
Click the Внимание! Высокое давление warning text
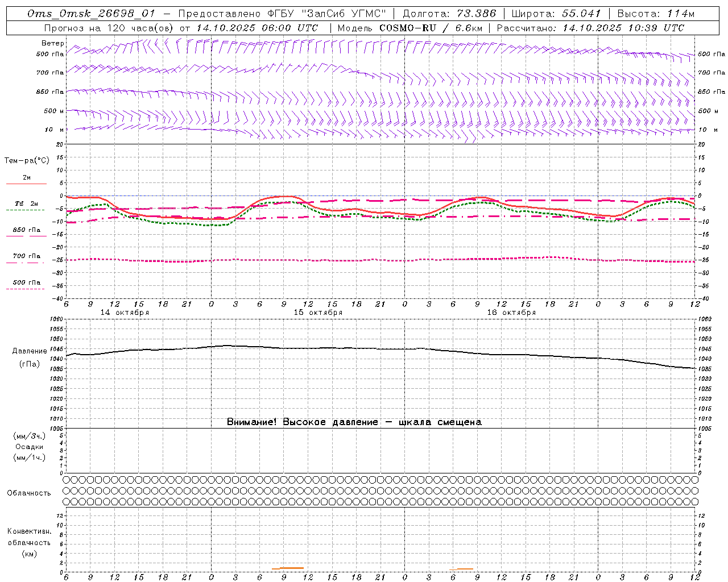[x=354, y=422]
